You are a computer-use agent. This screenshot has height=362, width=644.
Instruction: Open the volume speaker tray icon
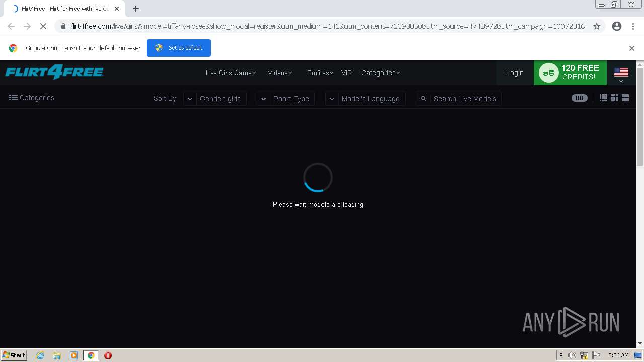pyautogui.click(x=572, y=355)
